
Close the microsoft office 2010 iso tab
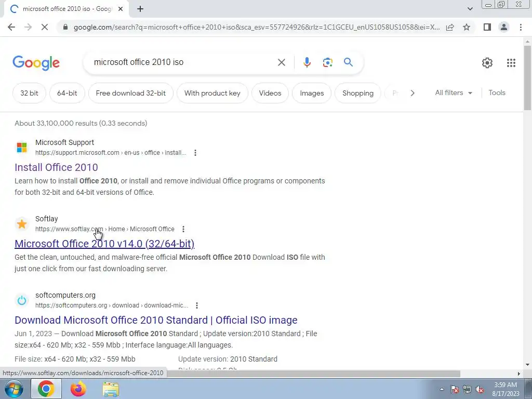click(121, 9)
